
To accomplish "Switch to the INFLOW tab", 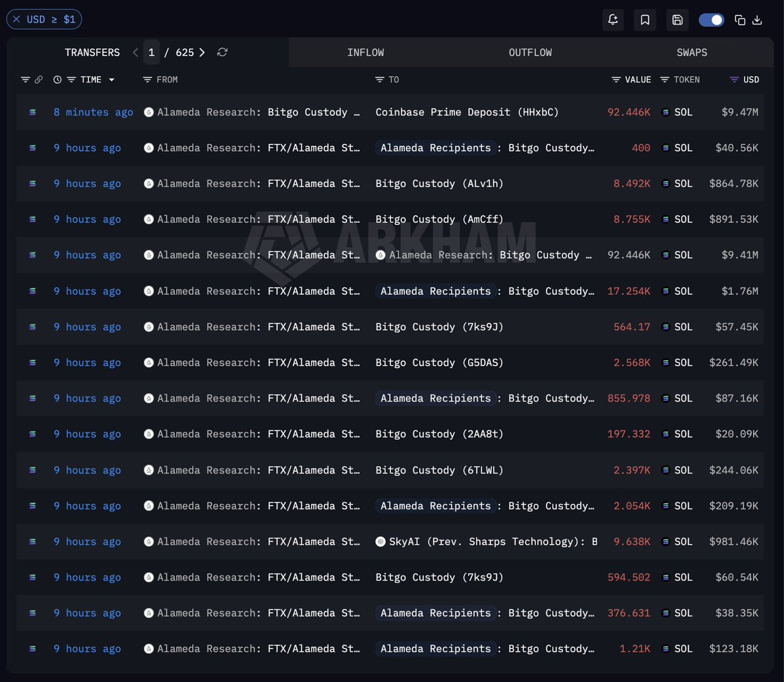I will [366, 52].
